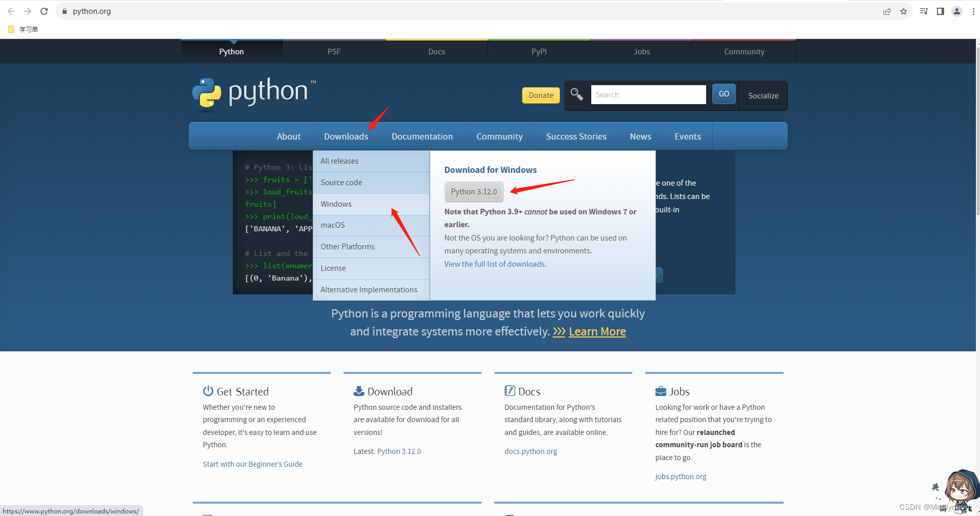Open the News menu
Screen dimensions: 980x516
point(641,136)
